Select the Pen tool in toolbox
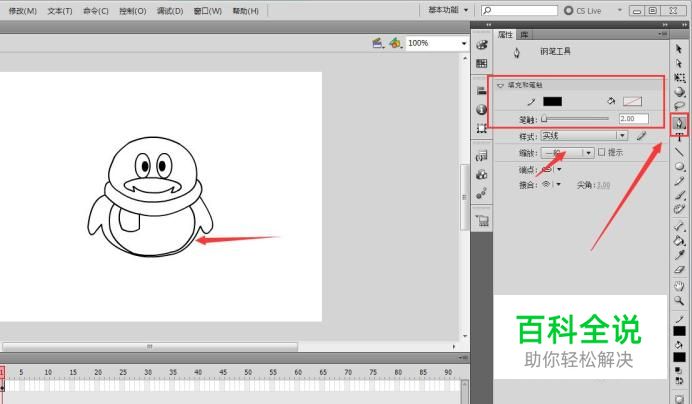 pyautogui.click(x=679, y=123)
